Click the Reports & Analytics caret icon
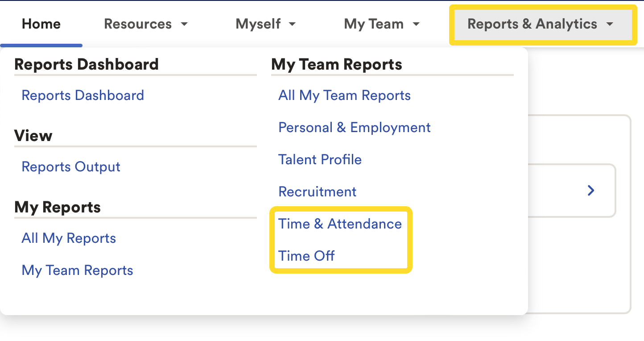The width and height of the screenshot is (644, 341). tap(610, 25)
